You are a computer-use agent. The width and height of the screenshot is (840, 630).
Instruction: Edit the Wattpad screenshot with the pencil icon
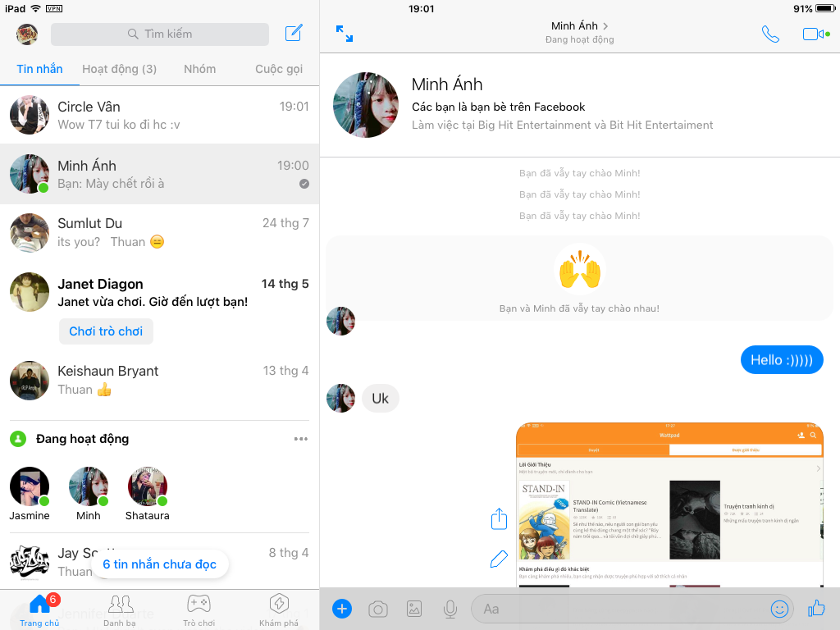(499, 559)
